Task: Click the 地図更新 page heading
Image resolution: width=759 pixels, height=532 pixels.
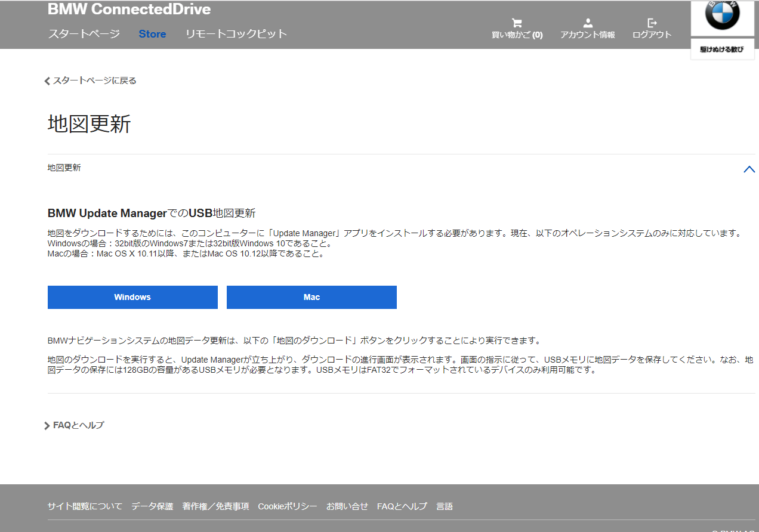Action: coord(89,124)
